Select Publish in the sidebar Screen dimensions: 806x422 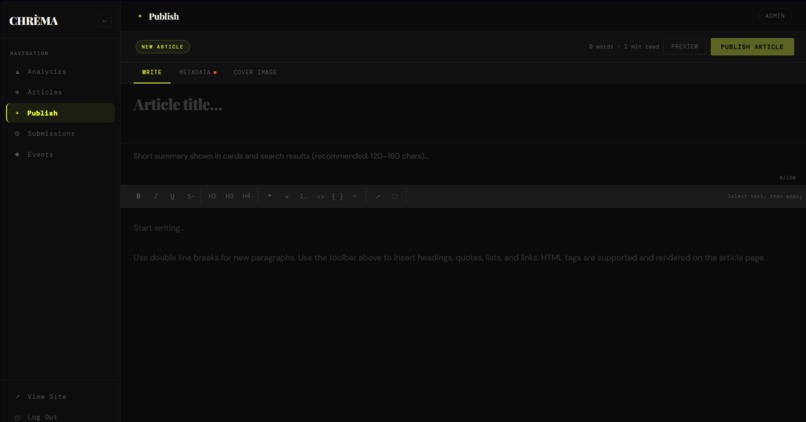click(x=60, y=113)
